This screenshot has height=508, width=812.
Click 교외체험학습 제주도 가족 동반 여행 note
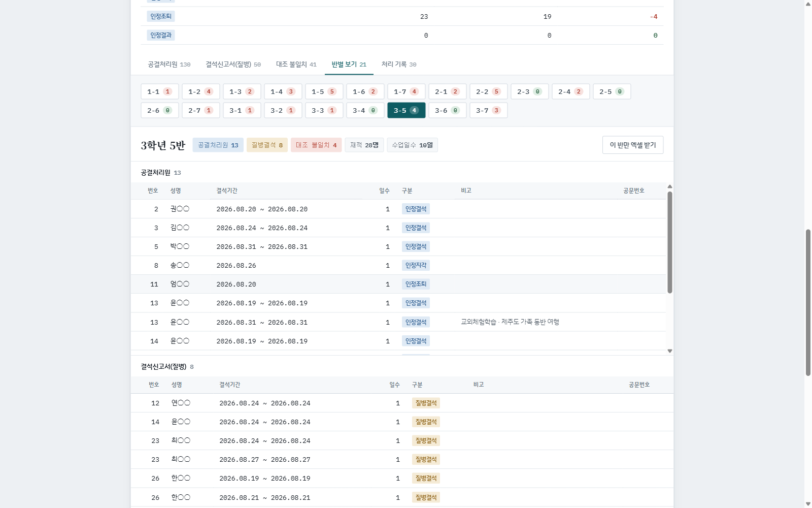tap(510, 322)
